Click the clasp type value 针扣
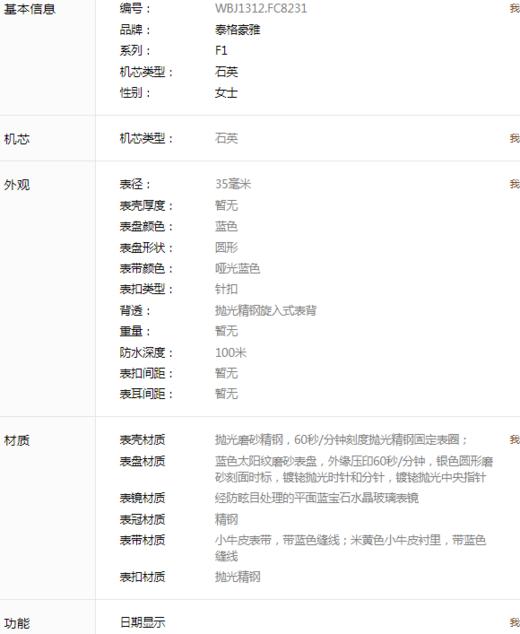Screen dimensions: 520x634 tap(226, 289)
